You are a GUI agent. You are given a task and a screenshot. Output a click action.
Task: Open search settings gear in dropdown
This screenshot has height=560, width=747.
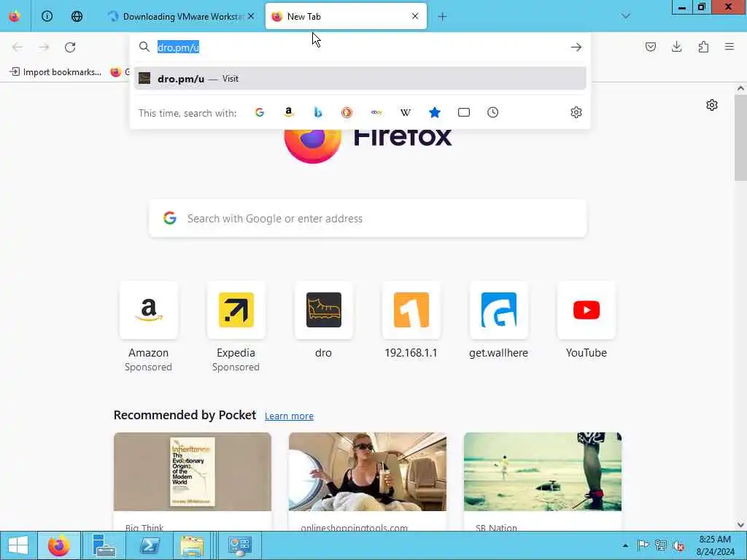[x=576, y=112]
